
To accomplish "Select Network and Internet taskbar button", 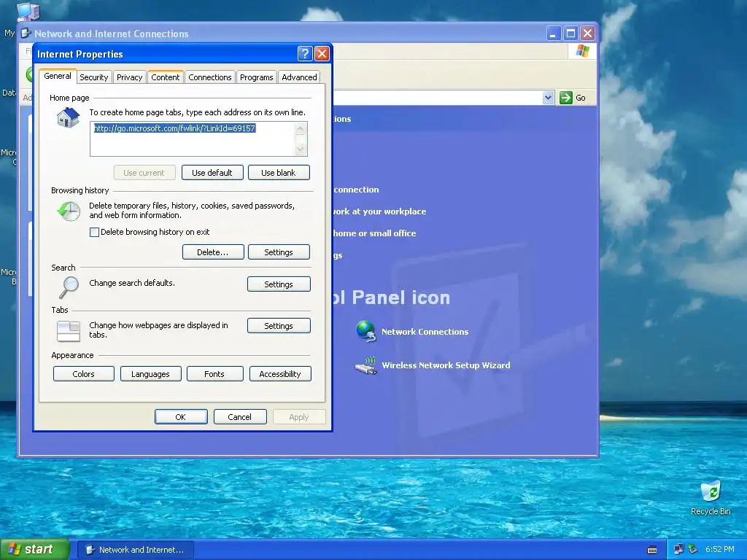I will [136, 550].
